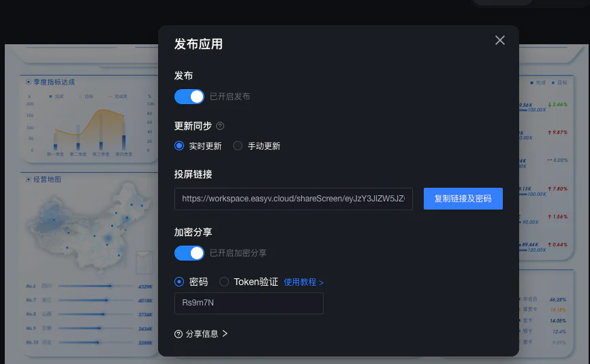Screen dimensions: 590x364
Task: Select the 实时更新 radio option
Action: coord(179,146)
